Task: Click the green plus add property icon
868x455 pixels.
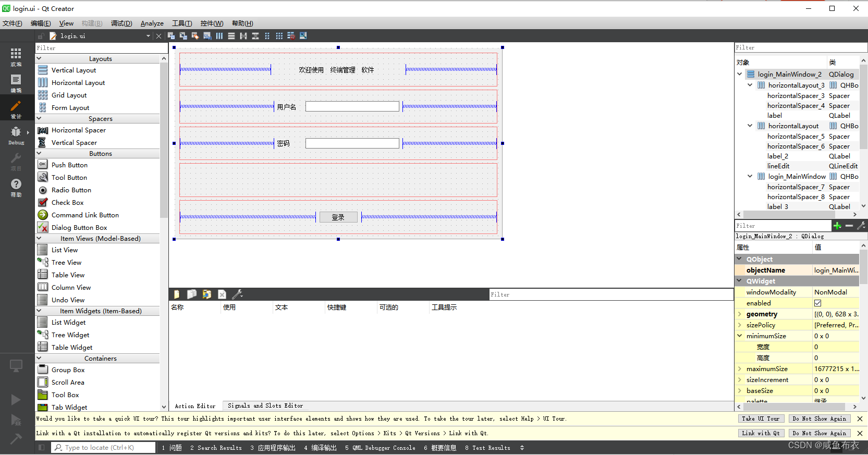Action: [837, 226]
